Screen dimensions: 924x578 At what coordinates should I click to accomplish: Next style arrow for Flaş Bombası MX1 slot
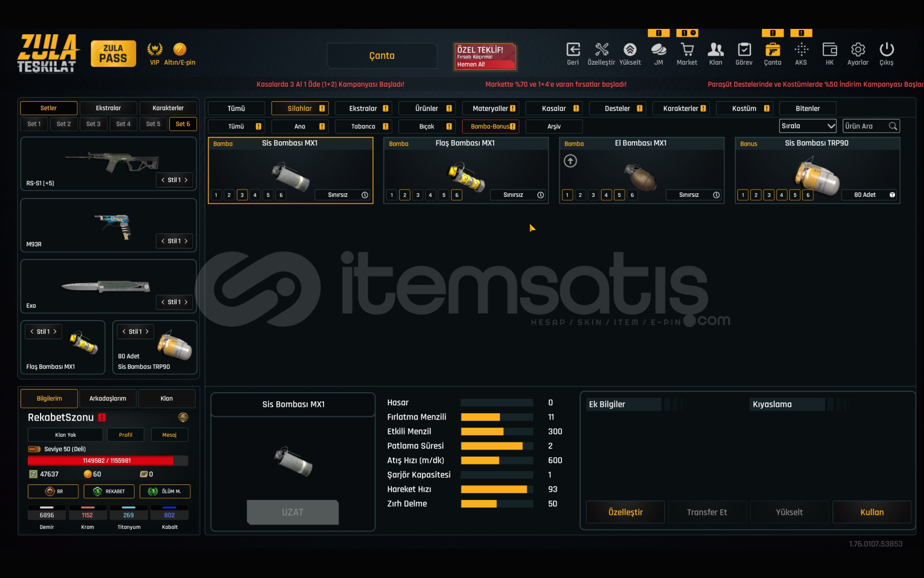[x=55, y=332]
